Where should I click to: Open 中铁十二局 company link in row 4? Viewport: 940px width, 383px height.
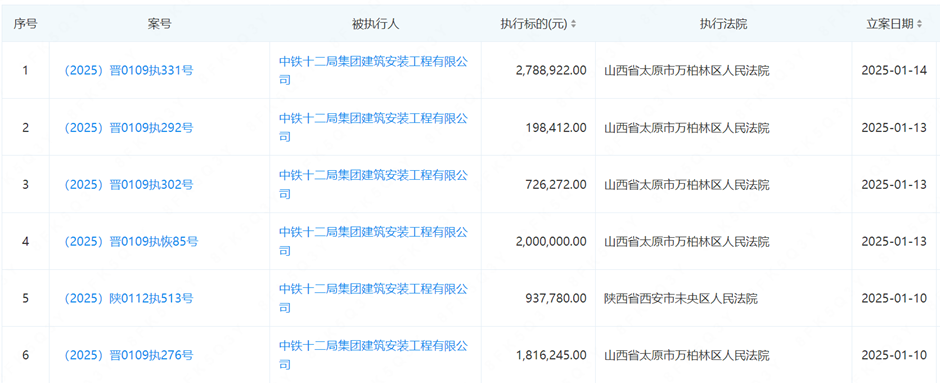click(x=373, y=242)
